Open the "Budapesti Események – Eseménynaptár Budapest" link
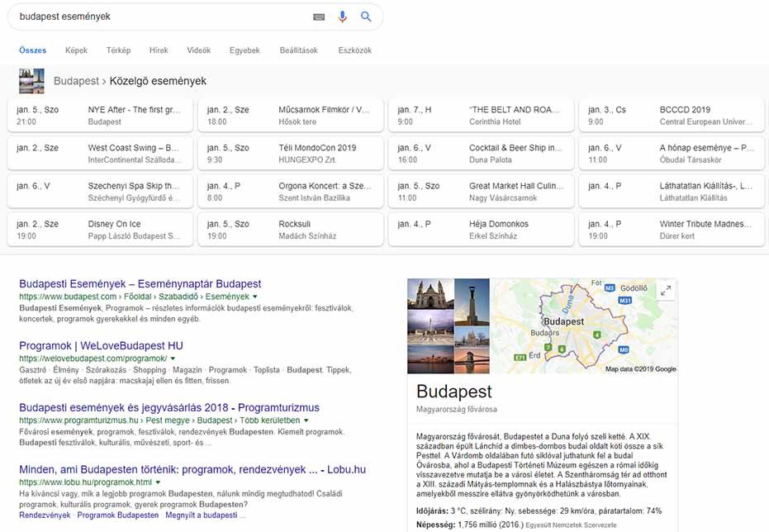 pos(139,283)
